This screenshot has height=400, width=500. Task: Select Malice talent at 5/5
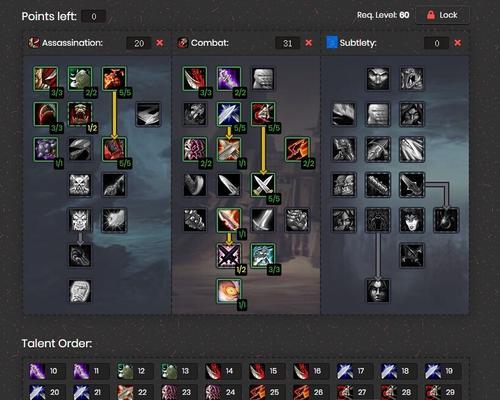114,79
